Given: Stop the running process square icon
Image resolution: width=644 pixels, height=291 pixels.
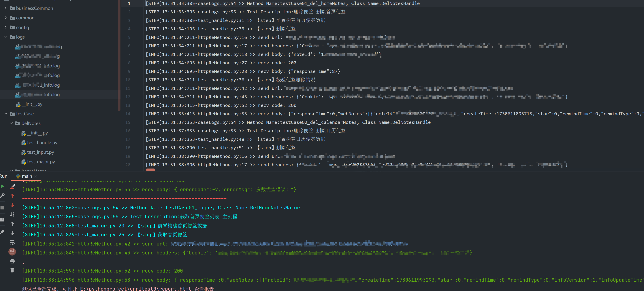Looking at the screenshot, I should point(2,208).
